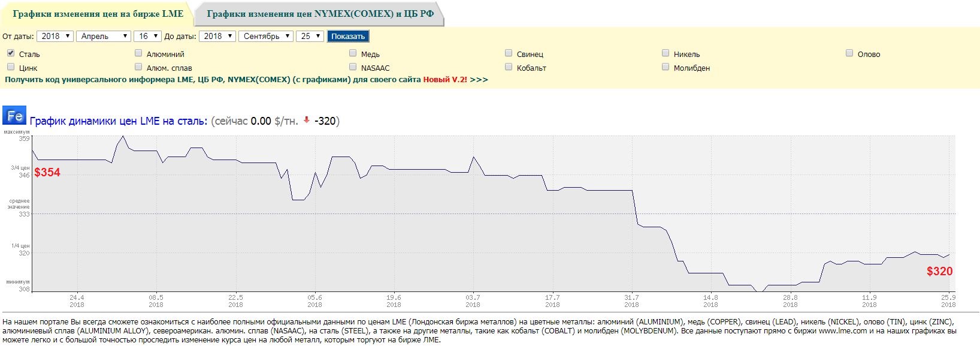
Task: Open the Сентябрь end month dropdown
Action: [267, 36]
